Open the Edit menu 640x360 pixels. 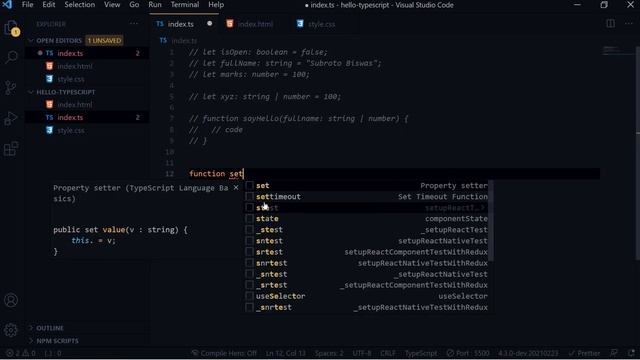(x=49, y=5)
